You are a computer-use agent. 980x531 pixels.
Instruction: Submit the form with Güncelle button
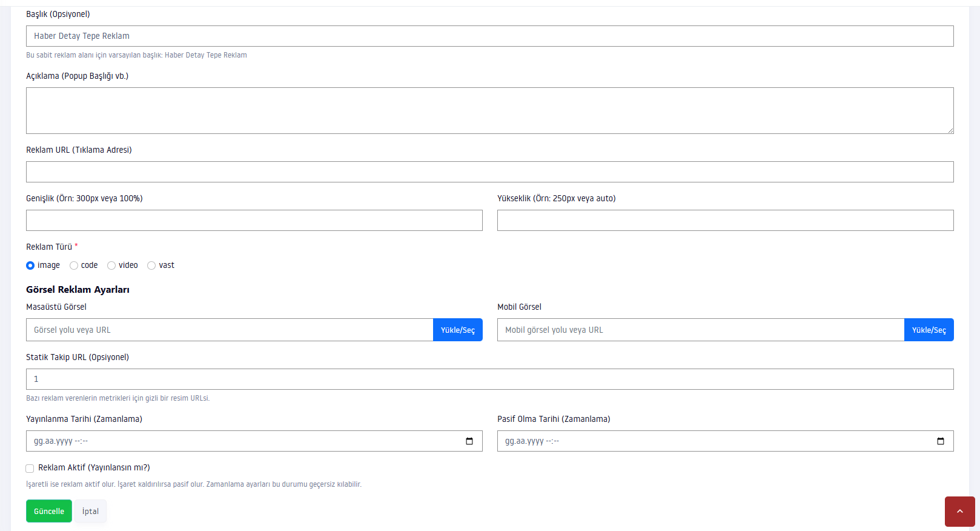click(x=49, y=511)
